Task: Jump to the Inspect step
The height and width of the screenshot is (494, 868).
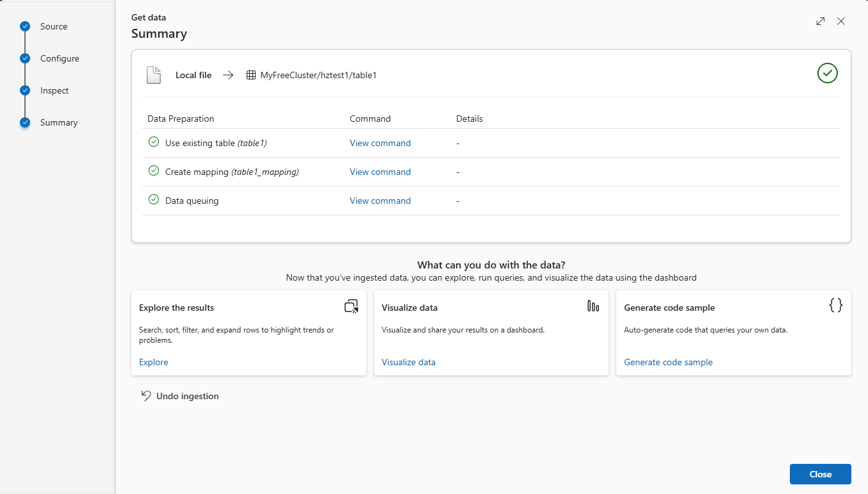Action: click(54, 90)
